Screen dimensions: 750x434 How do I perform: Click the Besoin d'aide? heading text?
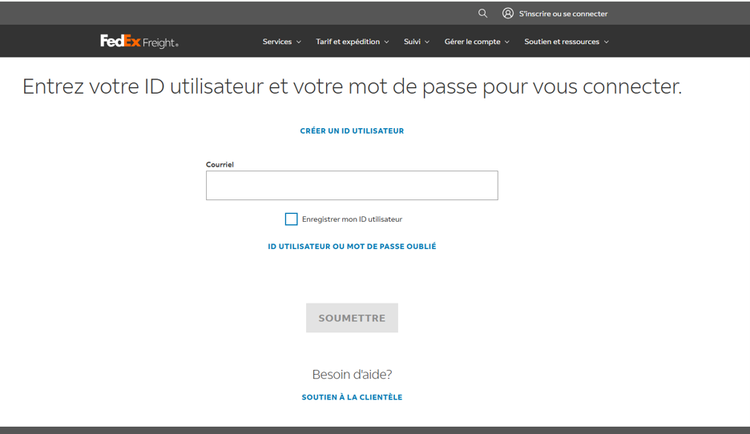pyautogui.click(x=352, y=374)
